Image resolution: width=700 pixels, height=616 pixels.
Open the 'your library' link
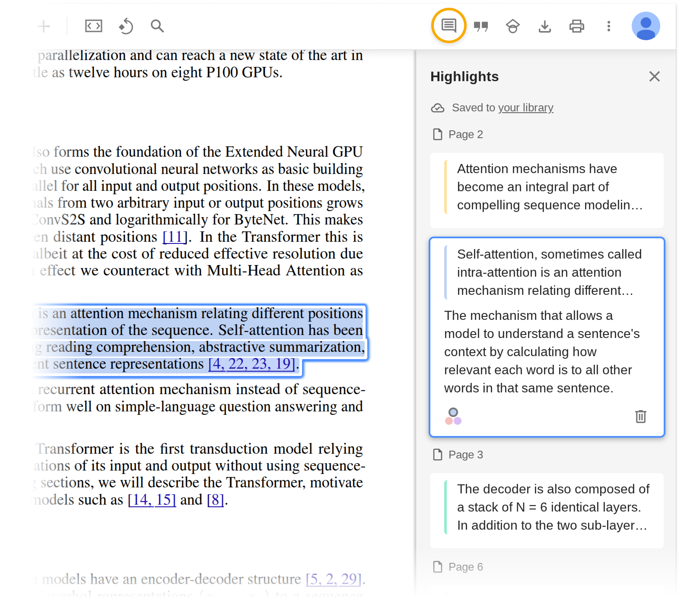point(525,108)
